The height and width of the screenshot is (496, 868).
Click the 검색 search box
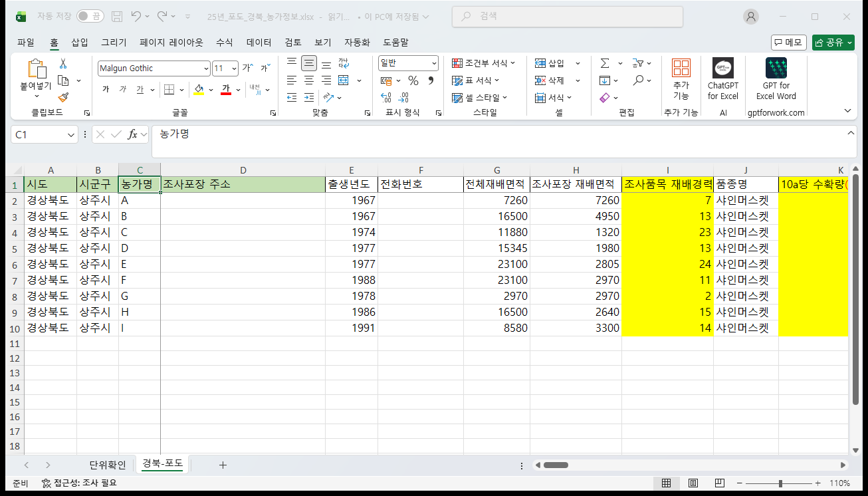point(568,17)
